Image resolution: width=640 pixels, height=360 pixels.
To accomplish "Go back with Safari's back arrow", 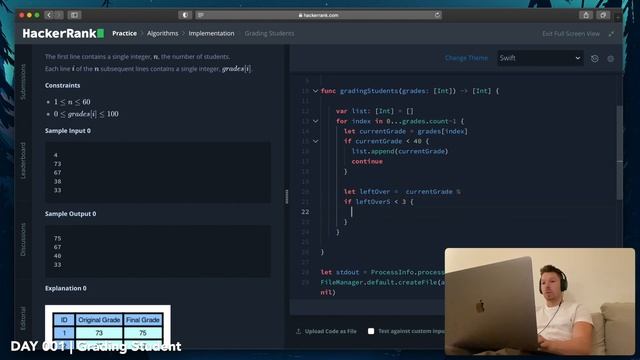I will (x=49, y=15).
